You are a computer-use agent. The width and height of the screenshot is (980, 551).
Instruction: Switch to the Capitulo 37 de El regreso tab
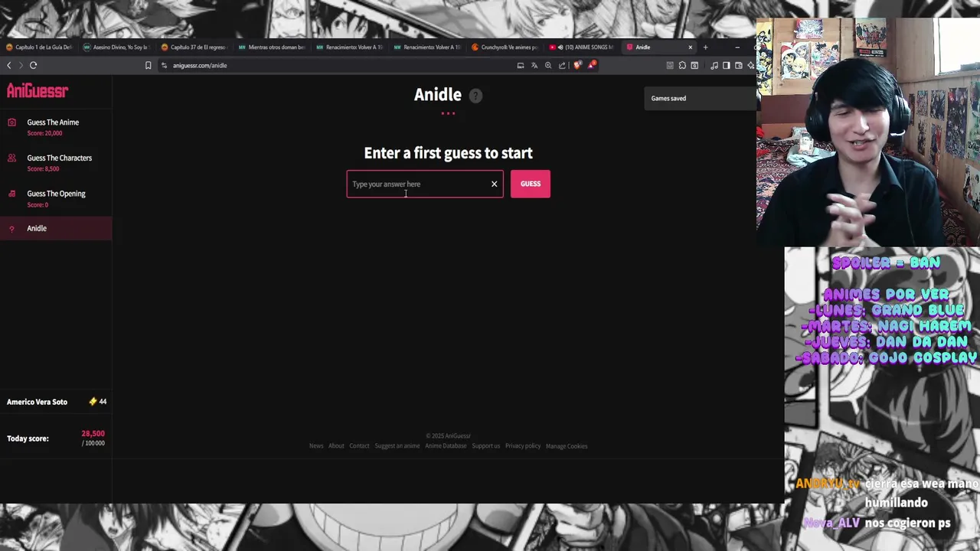(x=194, y=47)
